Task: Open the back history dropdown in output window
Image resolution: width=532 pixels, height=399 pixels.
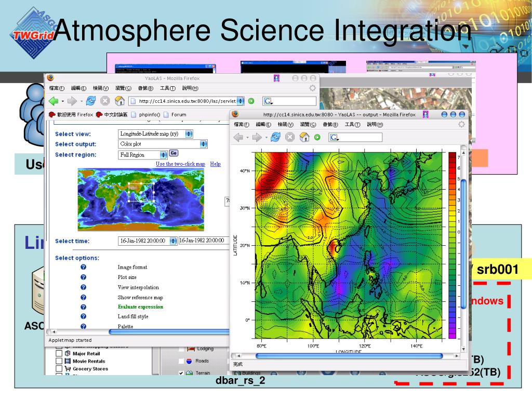Action: pyautogui.click(x=247, y=137)
